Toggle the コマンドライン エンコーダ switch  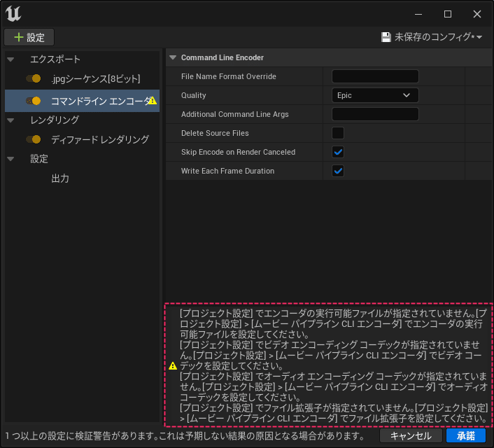pyautogui.click(x=34, y=101)
